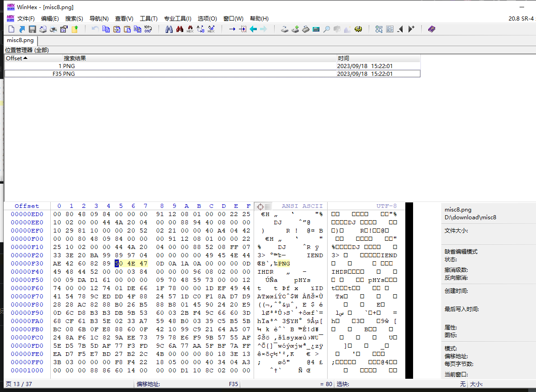Open Modify Data via the 101/010 icon
Image resolution: width=536 pixels, height=392 pixels.
148,29
